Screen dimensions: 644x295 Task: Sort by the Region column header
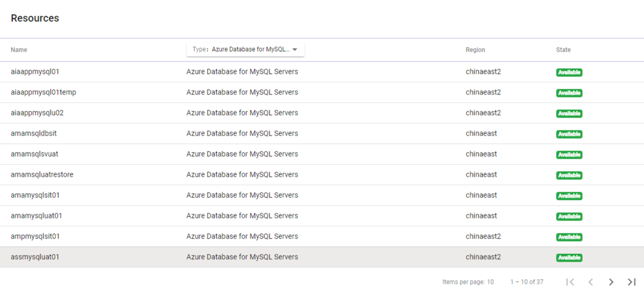click(475, 50)
